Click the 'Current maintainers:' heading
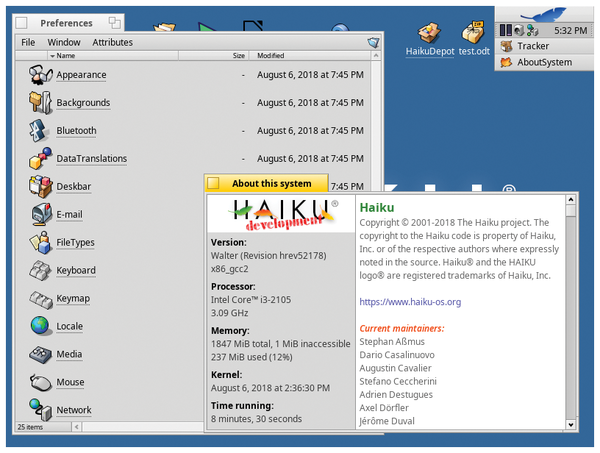The height and width of the screenshot is (453, 600). tap(402, 328)
